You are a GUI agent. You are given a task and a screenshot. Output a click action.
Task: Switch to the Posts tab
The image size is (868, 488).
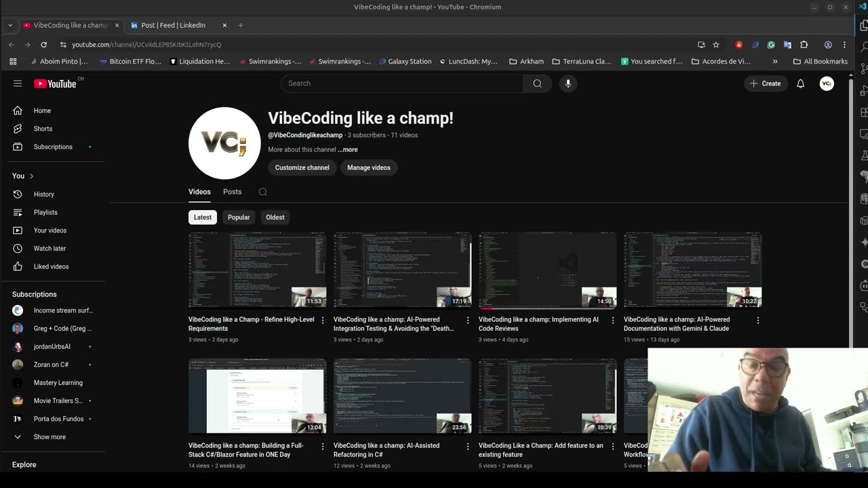pos(232,192)
